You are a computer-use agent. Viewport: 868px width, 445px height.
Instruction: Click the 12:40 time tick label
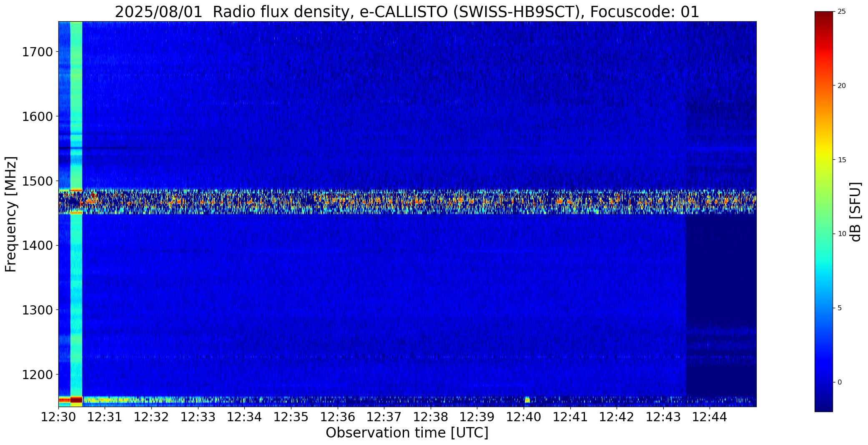point(524,417)
